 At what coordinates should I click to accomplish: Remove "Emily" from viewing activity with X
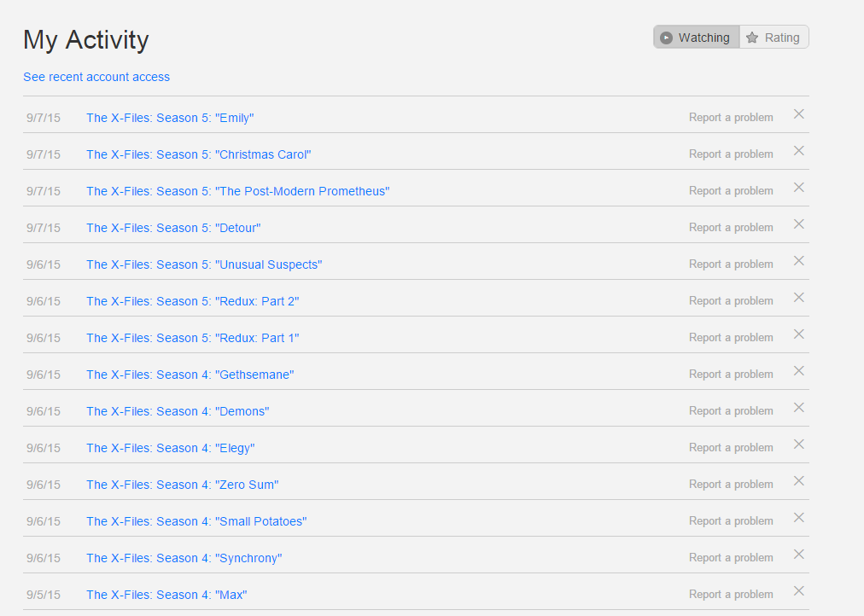tap(798, 114)
